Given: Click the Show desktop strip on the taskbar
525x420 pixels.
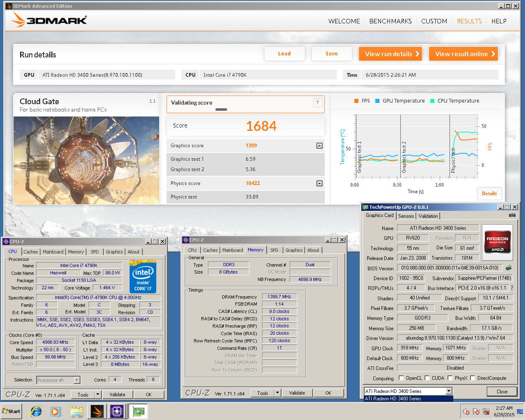Looking at the screenshot, I should click(521, 411).
